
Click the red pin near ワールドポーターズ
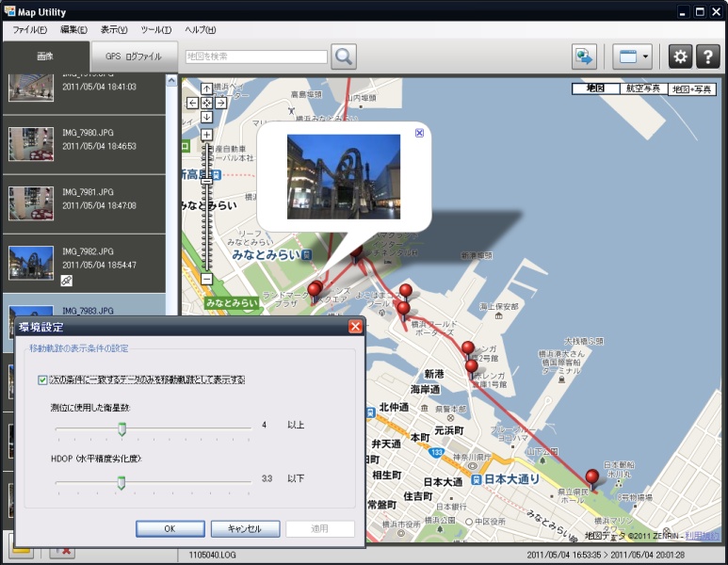click(x=403, y=310)
